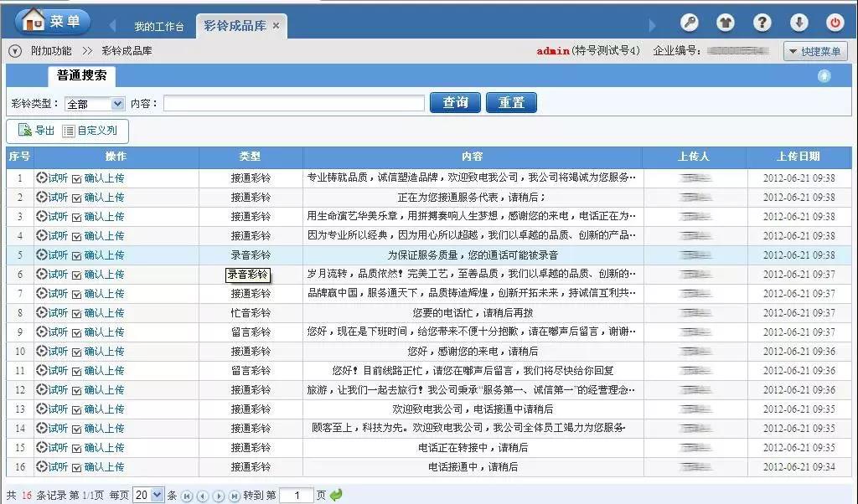The width and height of the screenshot is (858, 504).
Task: Tick 确认上传 checkbox in row 14
Action: click(77, 429)
